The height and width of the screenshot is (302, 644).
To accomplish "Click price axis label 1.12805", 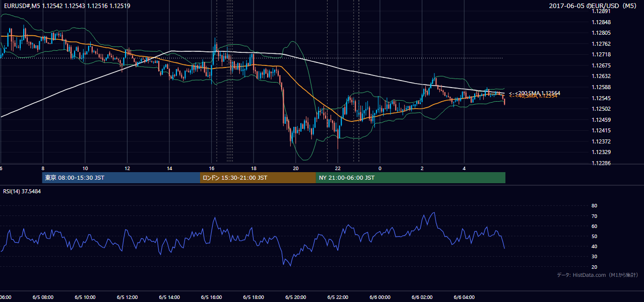I will tap(601, 33).
